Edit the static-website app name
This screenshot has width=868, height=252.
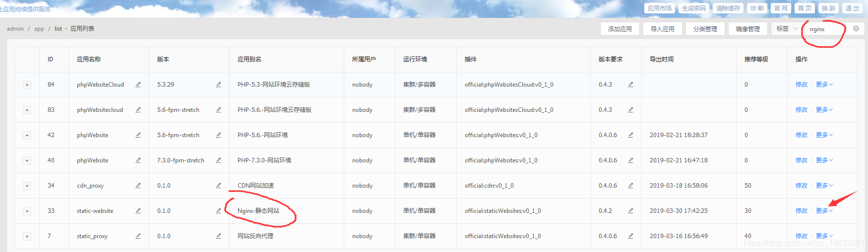click(x=138, y=211)
